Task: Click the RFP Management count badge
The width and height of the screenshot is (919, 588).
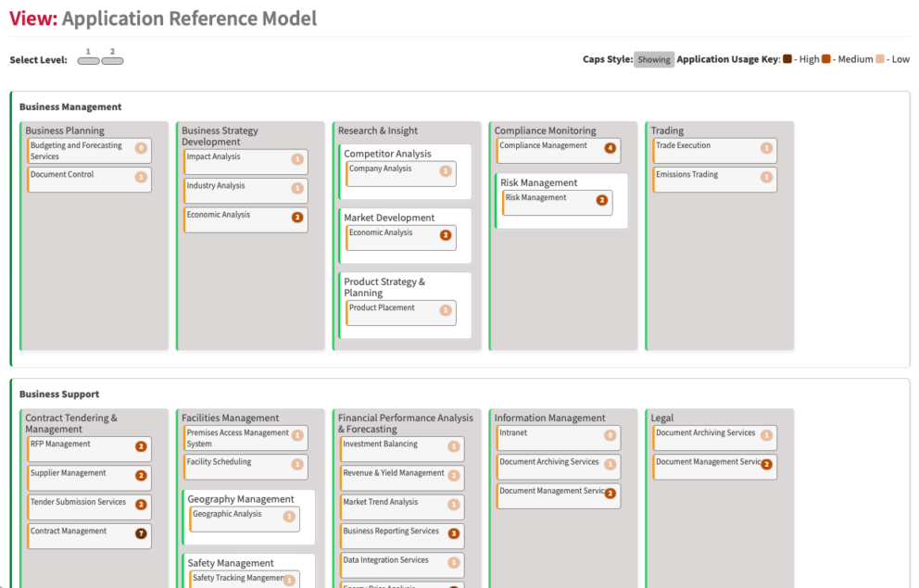Action: pyautogui.click(x=141, y=446)
